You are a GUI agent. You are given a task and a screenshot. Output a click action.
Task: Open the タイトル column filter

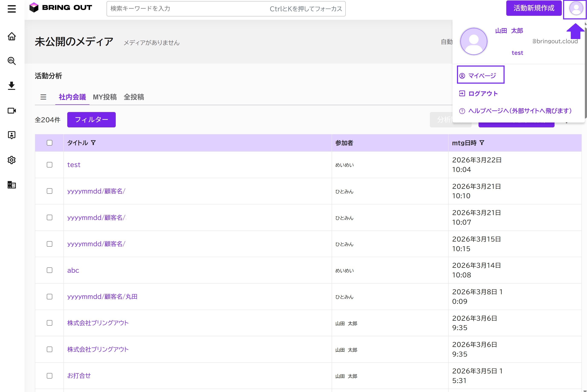(93, 143)
